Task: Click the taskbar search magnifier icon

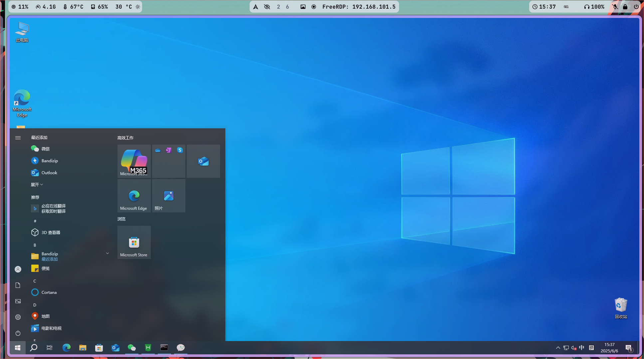Action: (x=34, y=348)
